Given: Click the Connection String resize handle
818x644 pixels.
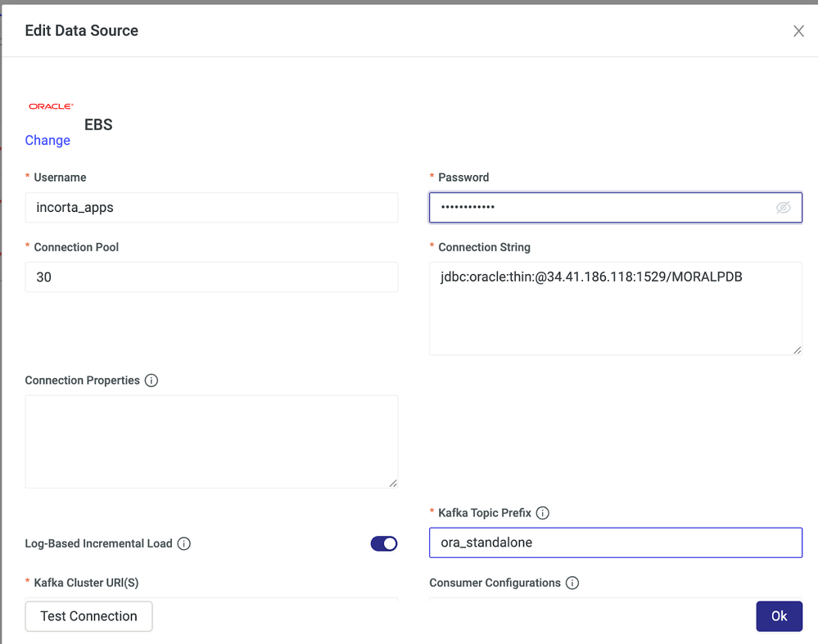Looking at the screenshot, I should (x=798, y=350).
